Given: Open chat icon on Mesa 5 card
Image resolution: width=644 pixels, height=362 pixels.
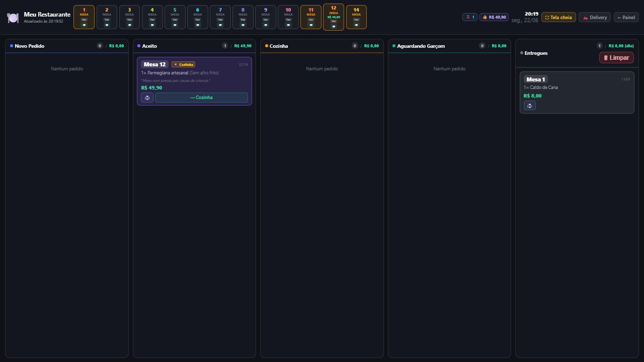Looking at the screenshot, I should point(175,25).
